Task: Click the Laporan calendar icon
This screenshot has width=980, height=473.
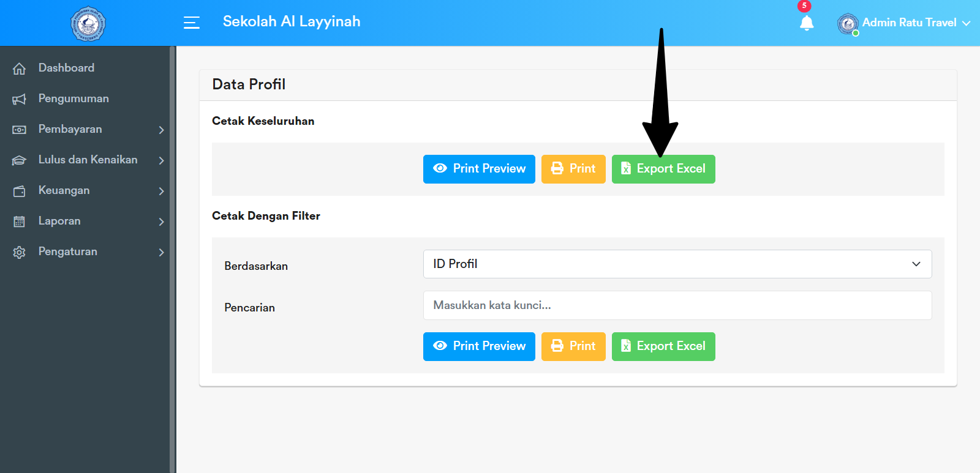Action: 20,222
